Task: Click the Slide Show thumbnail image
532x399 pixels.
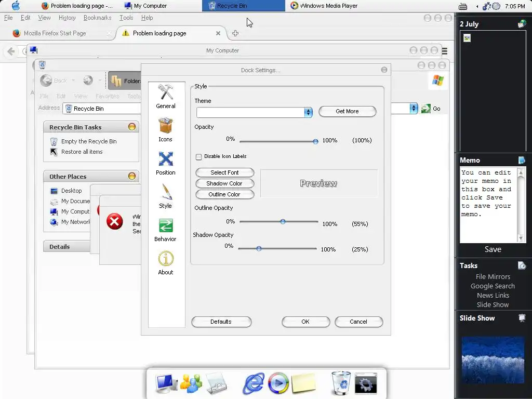Action: 493,360
